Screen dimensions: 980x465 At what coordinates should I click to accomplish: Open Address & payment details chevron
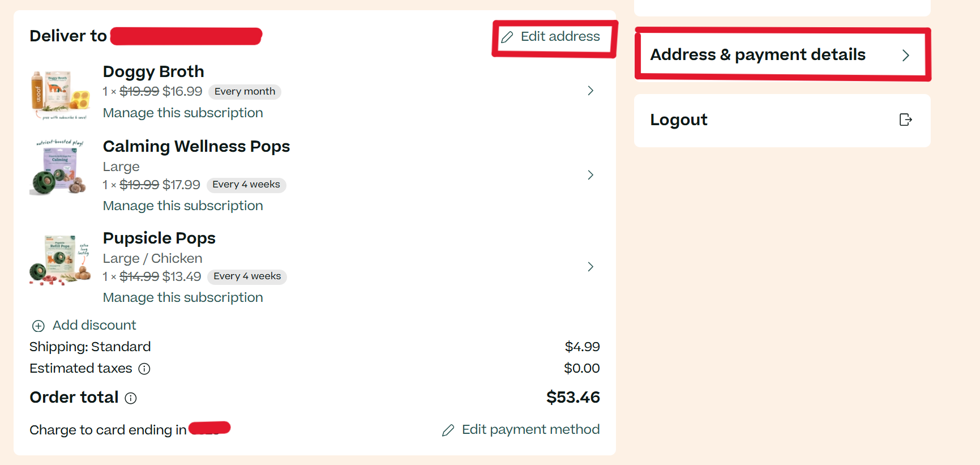pos(906,56)
